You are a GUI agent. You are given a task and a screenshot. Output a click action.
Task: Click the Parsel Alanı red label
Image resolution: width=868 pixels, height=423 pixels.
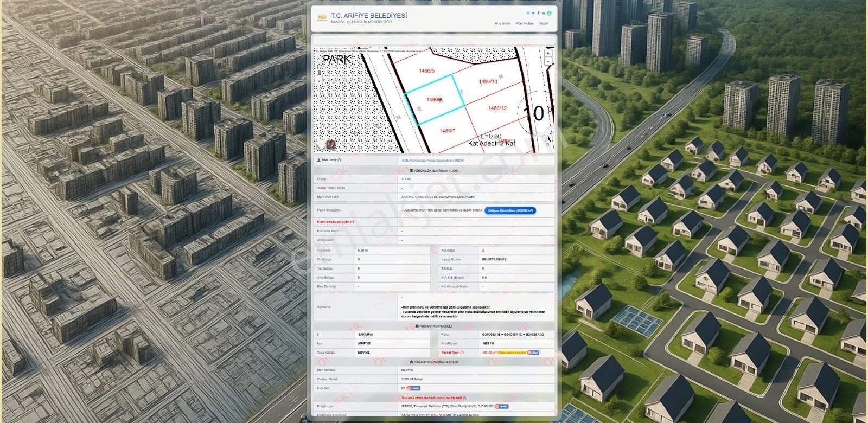pyautogui.click(x=453, y=352)
